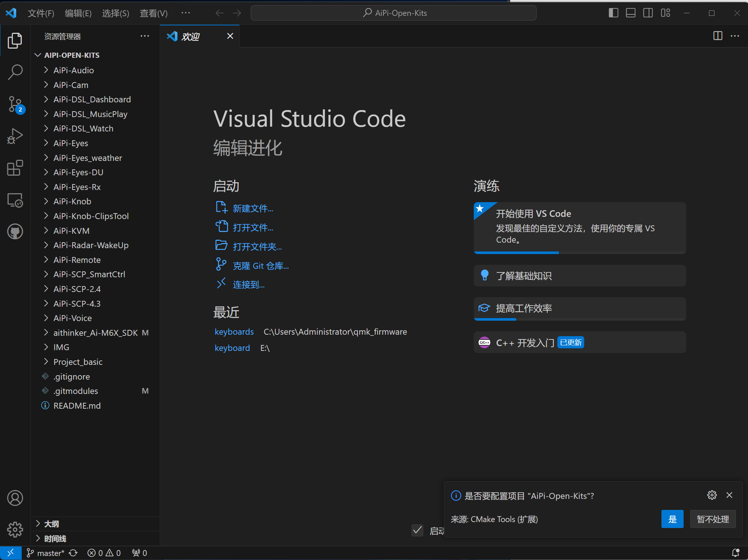Expand AiPi-DSL_Dashboard folder
The height and width of the screenshot is (560, 748).
click(x=95, y=99)
